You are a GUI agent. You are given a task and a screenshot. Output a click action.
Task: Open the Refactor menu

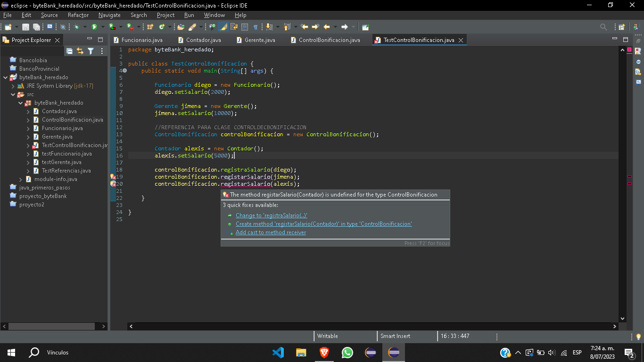tap(78, 15)
